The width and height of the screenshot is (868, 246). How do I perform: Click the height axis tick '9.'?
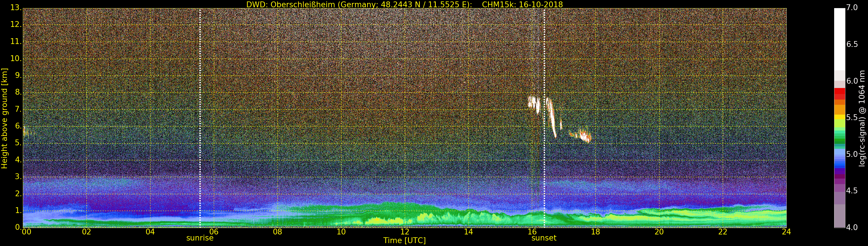coord(18,75)
